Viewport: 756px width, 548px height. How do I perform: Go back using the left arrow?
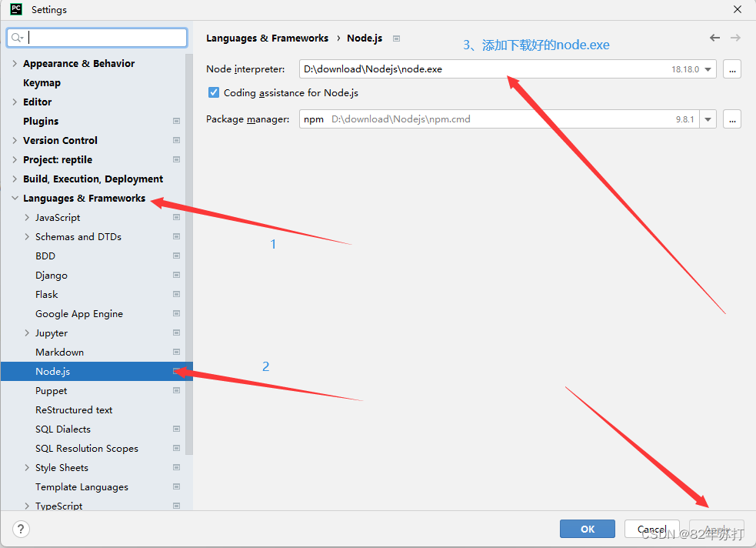714,38
